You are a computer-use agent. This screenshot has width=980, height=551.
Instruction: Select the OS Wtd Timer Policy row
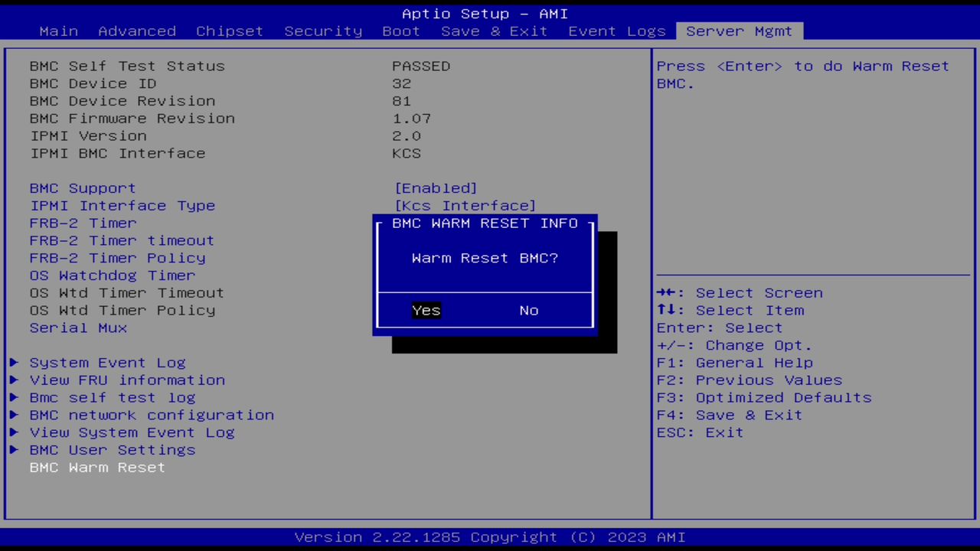point(122,310)
